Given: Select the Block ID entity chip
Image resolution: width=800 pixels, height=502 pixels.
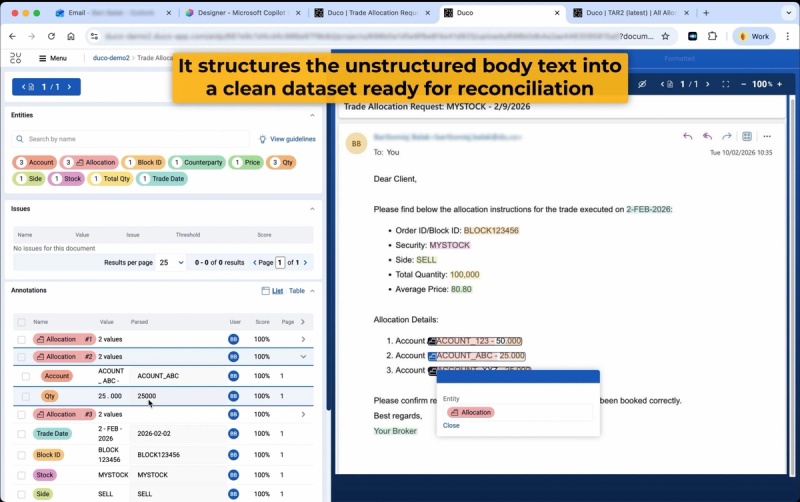Looking at the screenshot, I should 143,162.
